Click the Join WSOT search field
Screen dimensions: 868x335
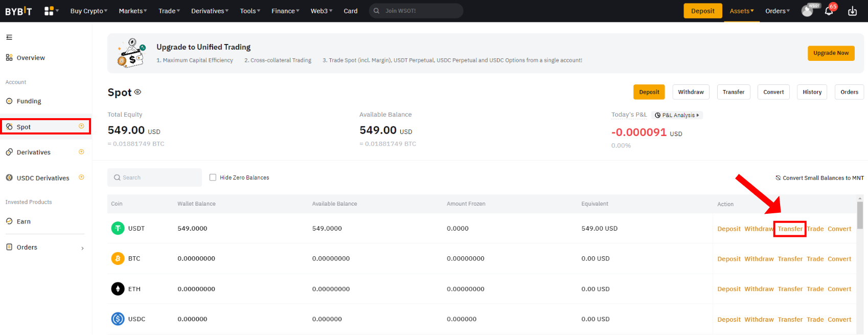click(416, 11)
